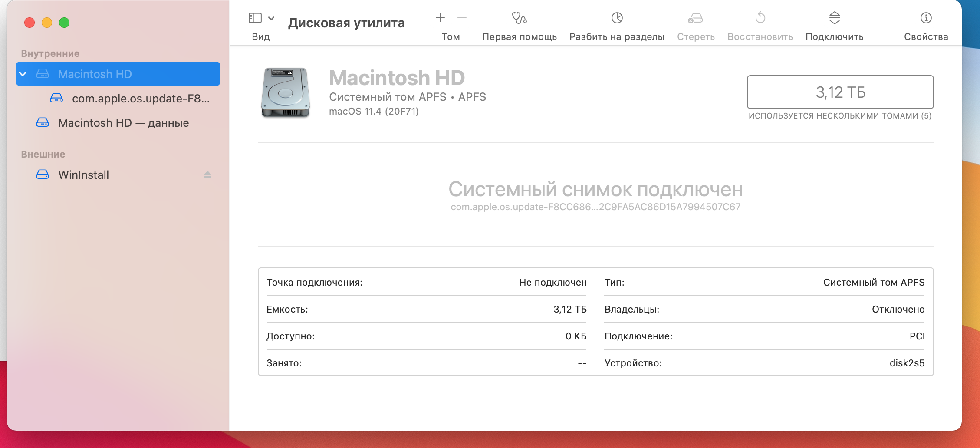Click the 'PCI' connection value
Screen dimensions: 980x448
[917, 336]
